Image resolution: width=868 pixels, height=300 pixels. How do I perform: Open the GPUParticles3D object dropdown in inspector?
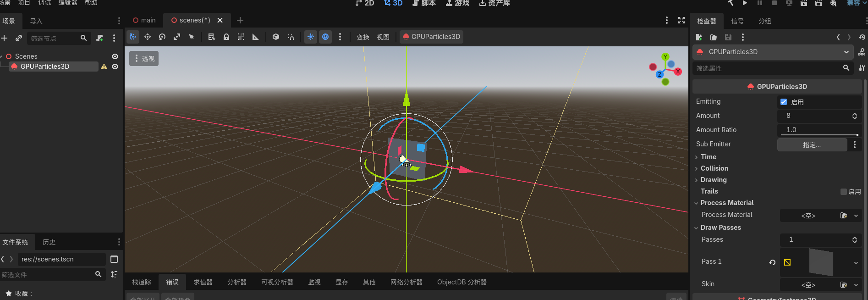[774, 52]
